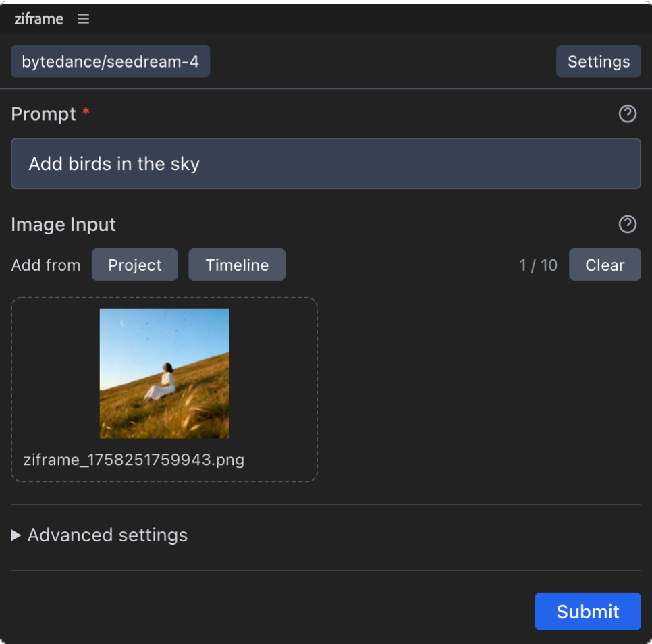Open the Settings panel
This screenshot has height=644, width=652.
point(598,62)
